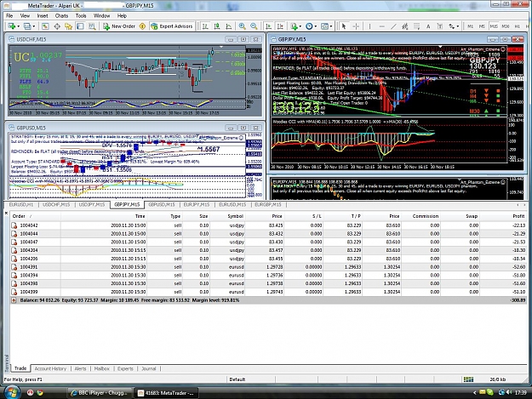Open the Arrows objects tool
The height and width of the screenshot is (399, 532).
pyautogui.click(x=452, y=26)
